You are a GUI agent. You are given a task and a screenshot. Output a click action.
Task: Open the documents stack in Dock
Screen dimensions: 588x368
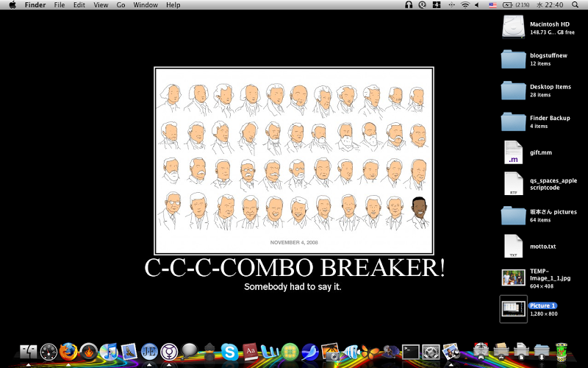click(x=521, y=352)
